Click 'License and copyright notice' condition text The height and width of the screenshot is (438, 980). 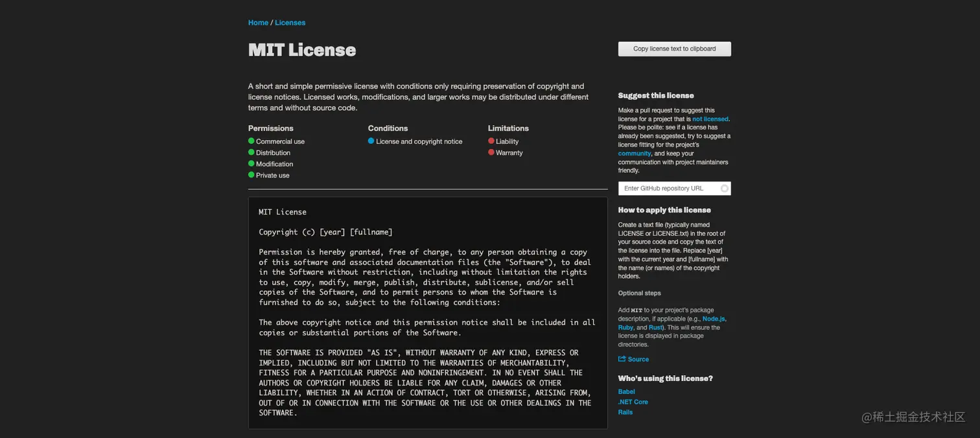tap(419, 141)
